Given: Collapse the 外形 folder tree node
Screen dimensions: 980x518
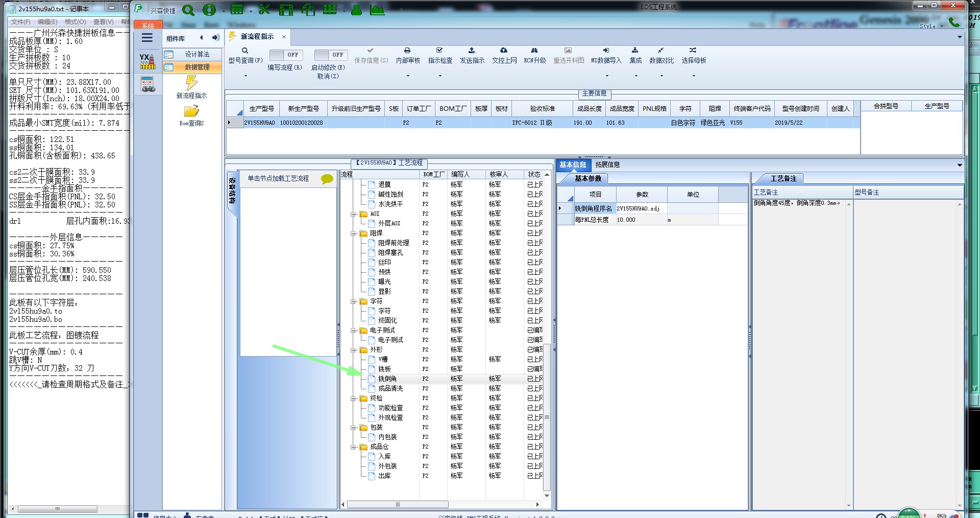Looking at the screenshot, I should tap(353, 350).
